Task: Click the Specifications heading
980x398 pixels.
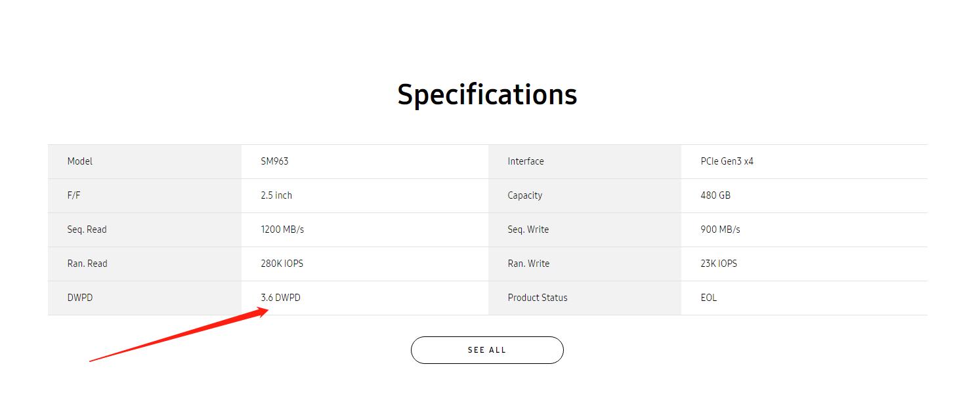Action: point(487,94)
